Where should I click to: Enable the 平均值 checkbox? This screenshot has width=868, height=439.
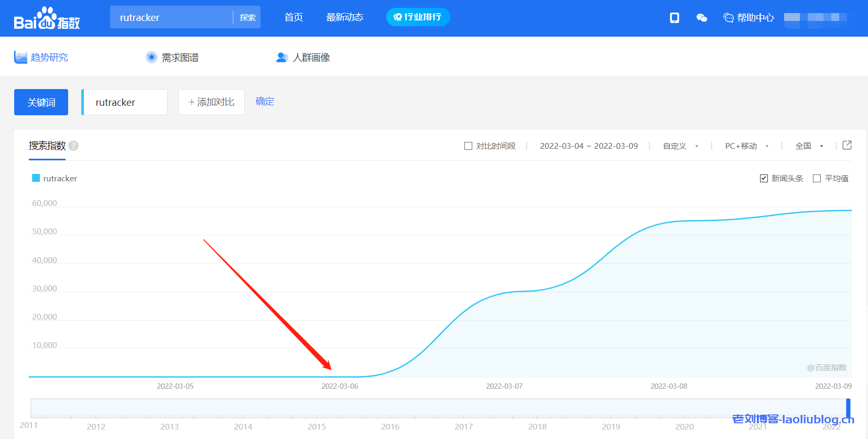[817, 179]
